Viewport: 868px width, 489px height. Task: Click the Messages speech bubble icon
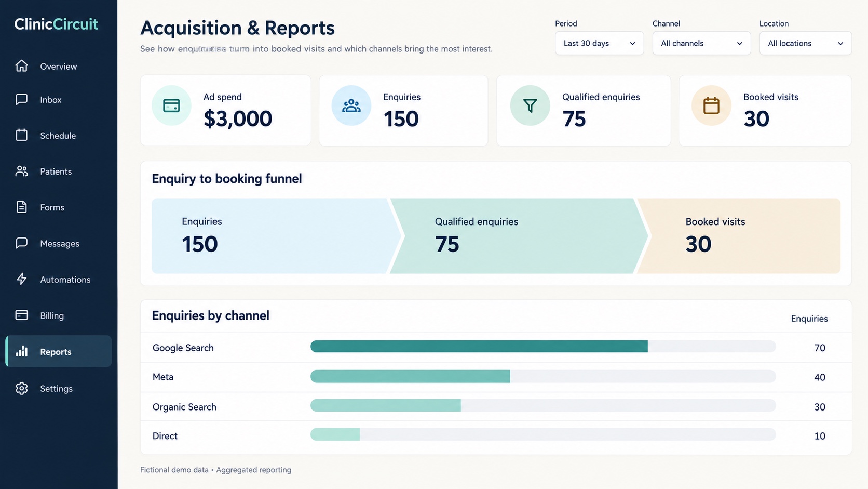pos(21,243)
